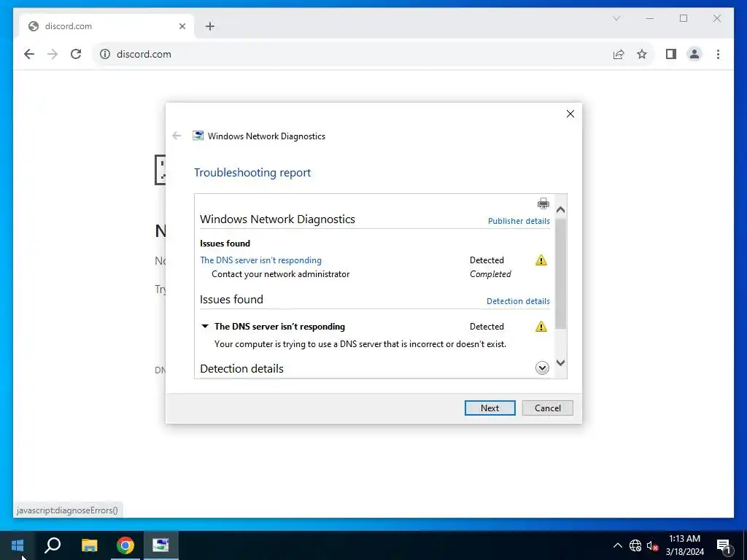The image size is (747, 560).
Task: Click the Next button
Action: pos(489,408)
